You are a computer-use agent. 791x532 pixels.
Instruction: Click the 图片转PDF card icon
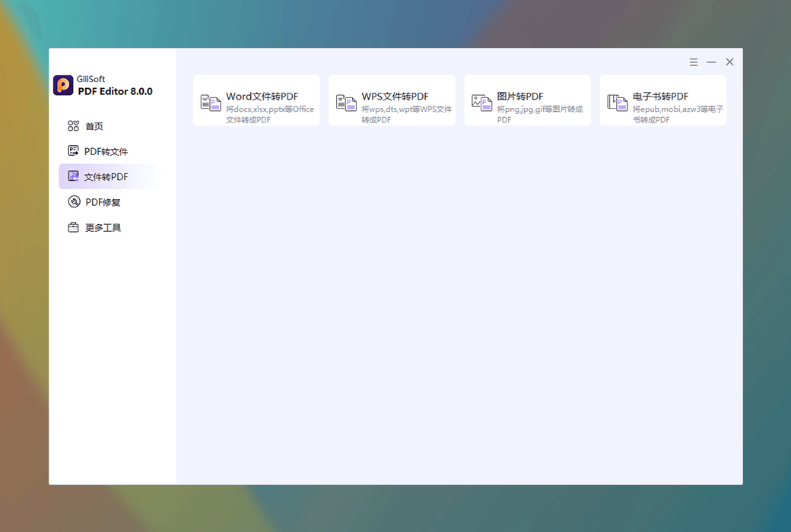click(481, 103)
